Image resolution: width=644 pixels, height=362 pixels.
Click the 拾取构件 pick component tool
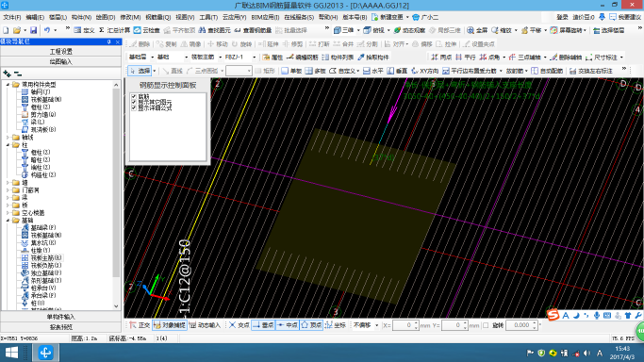[x=373, y=58]
